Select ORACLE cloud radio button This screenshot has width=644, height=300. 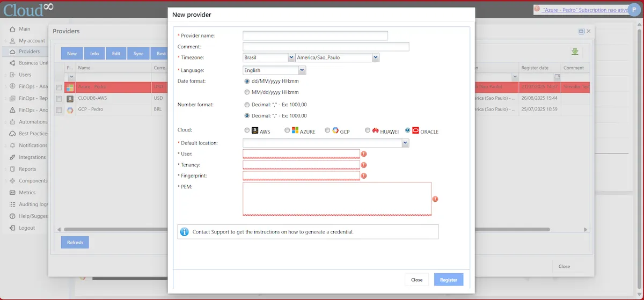point(408,130)
